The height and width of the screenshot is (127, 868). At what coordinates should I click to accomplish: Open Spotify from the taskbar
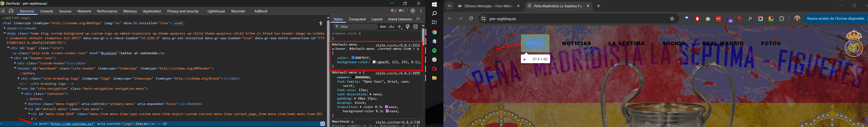pos(434,50)
